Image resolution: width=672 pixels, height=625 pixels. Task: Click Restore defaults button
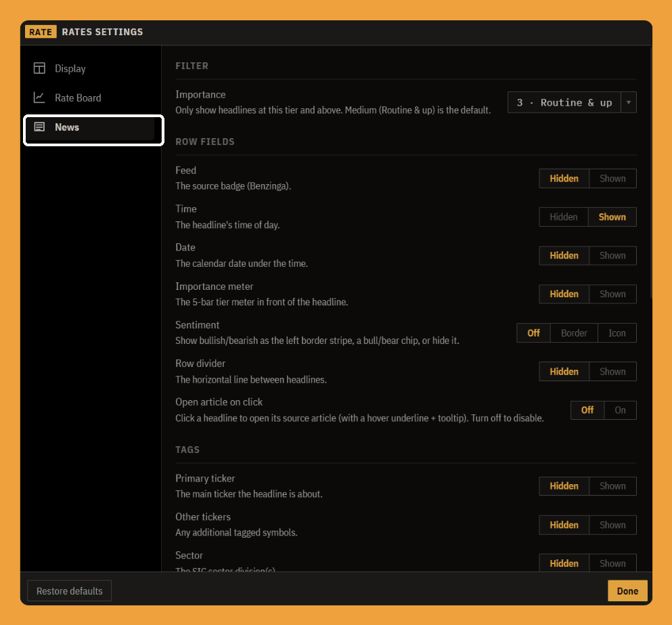70,591
